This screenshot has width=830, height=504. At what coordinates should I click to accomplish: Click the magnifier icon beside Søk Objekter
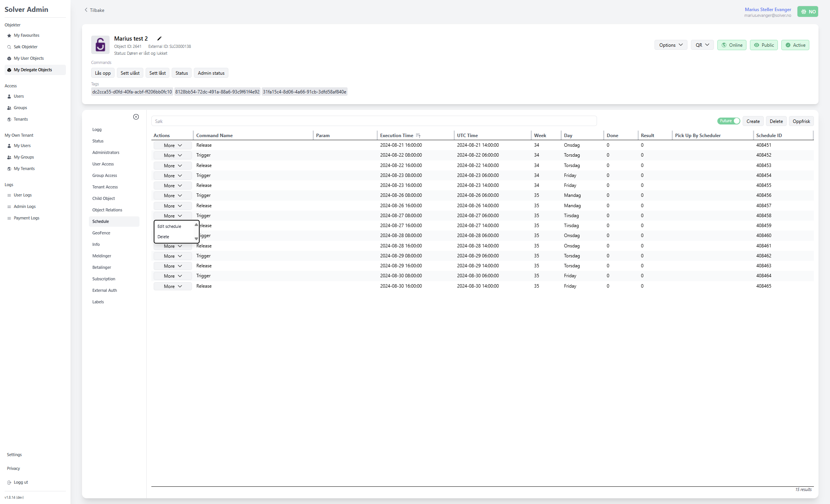pos(9,47)
